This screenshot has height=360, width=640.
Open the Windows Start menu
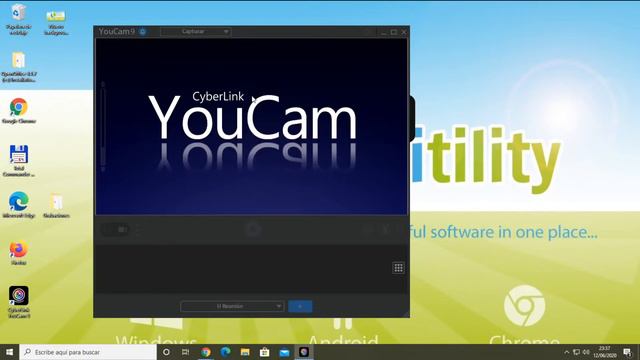tap(9, 352)
